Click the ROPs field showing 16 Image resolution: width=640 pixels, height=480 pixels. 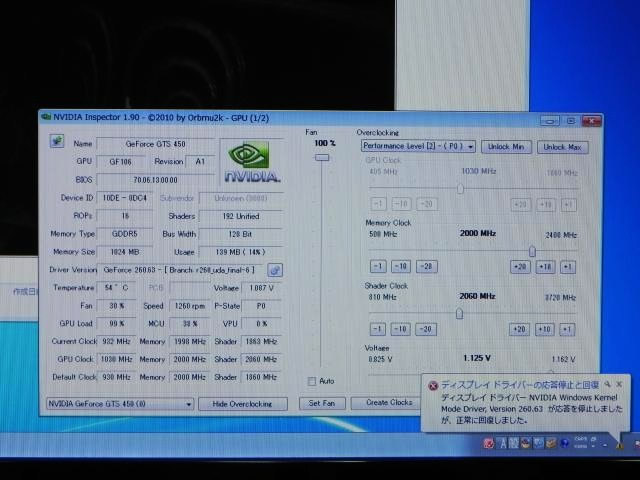124,216
